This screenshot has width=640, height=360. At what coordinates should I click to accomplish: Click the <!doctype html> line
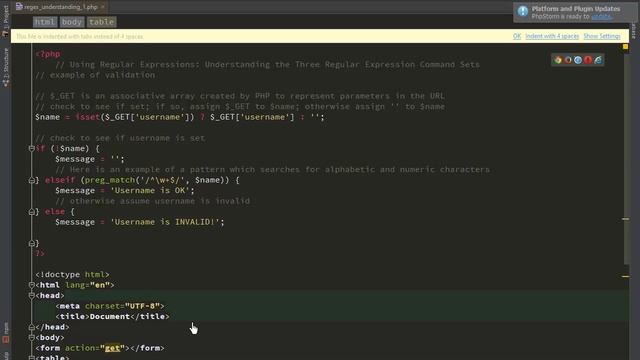coord(72,275)
